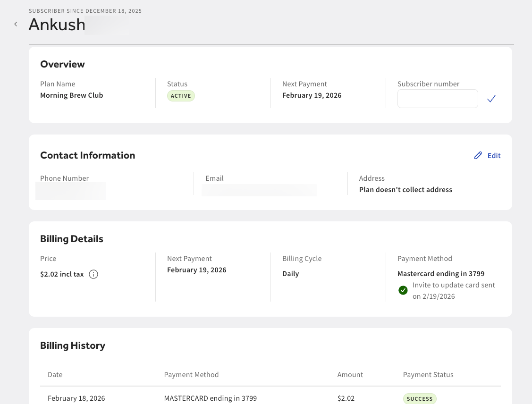Focus the Subscriber number input field
532x404 pixels.
(438, 99)
